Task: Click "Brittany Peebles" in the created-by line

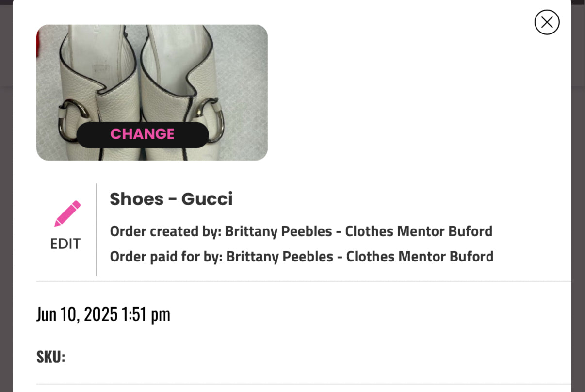Action: click(278, 231)
